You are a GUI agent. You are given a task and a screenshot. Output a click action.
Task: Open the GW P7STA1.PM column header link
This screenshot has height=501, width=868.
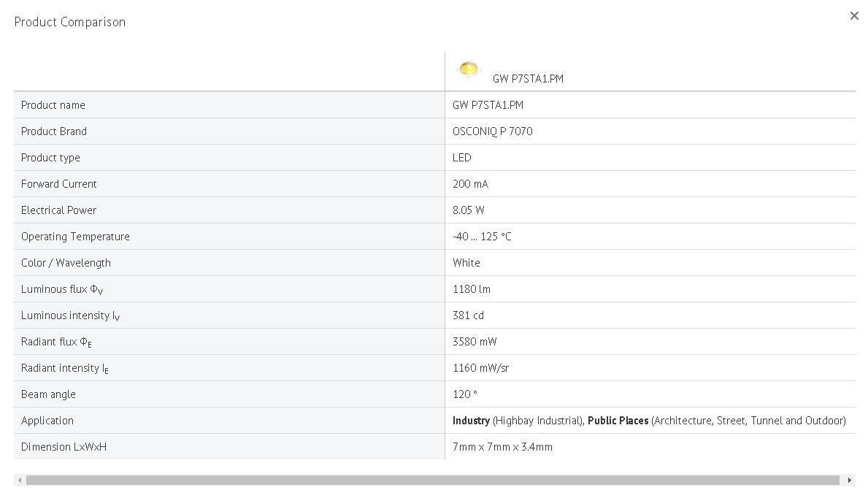coord(528,79)
